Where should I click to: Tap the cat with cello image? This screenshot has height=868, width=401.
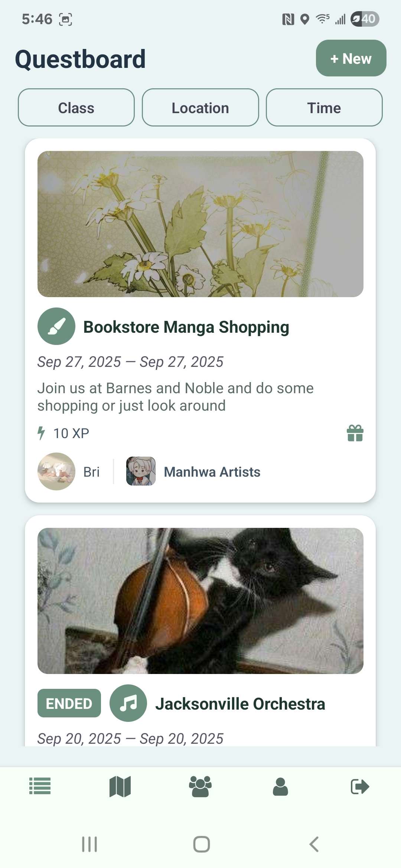200,601
